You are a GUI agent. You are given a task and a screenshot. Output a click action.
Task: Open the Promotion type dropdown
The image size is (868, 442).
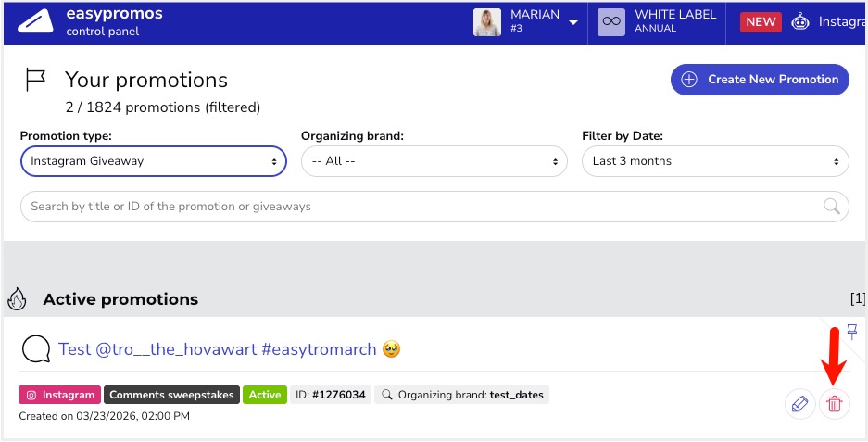(153, 161)
